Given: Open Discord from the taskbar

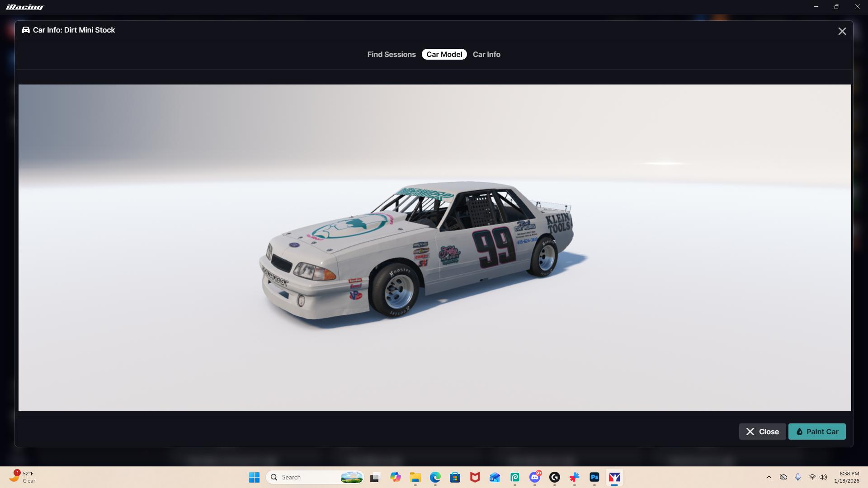Looking at the screenshot, I should pyautogui.click(x=535, y=477).
